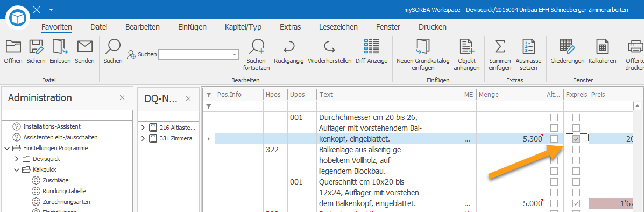Expand the 331 Zimmera node

click(x=143, y=138)
